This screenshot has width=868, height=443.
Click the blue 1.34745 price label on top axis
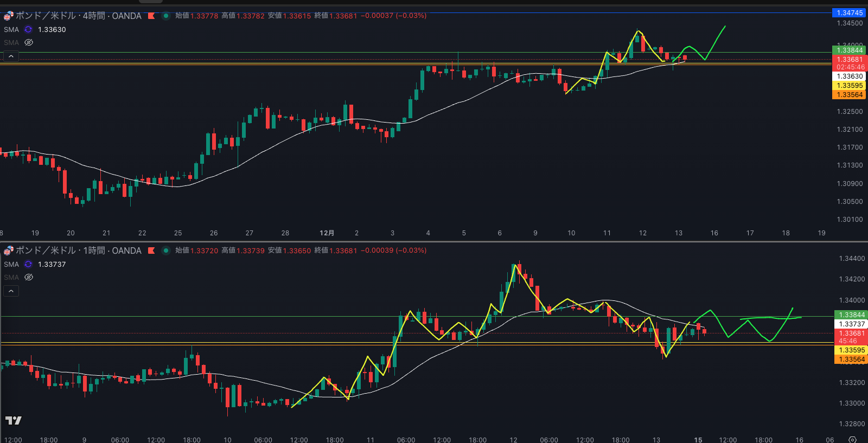(x=850, y=13)
